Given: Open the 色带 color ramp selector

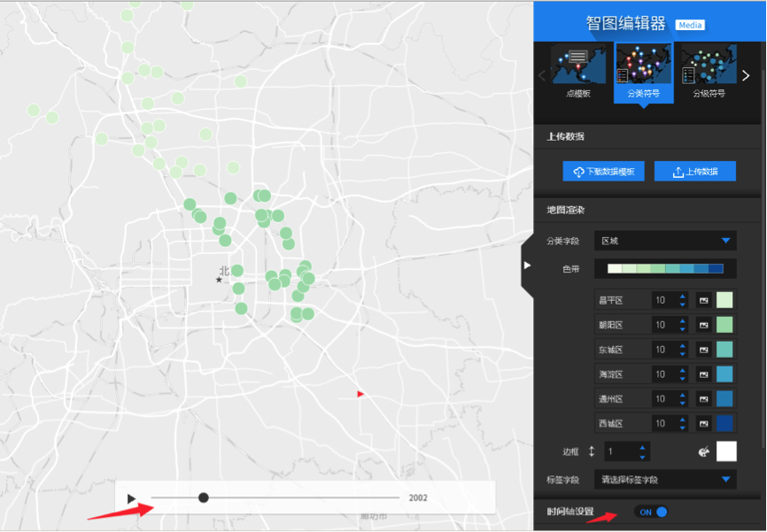Looking at the screenshot, I should tap(665, 268).
